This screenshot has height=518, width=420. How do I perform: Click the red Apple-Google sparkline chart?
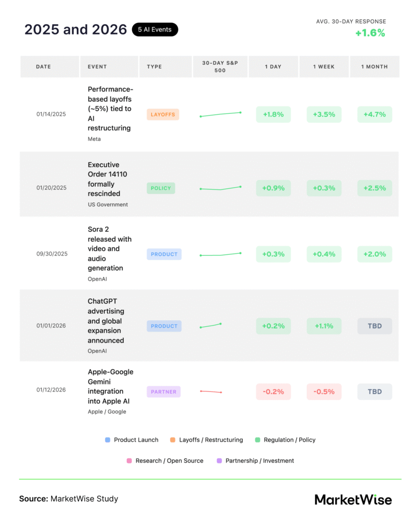(211, 392)
